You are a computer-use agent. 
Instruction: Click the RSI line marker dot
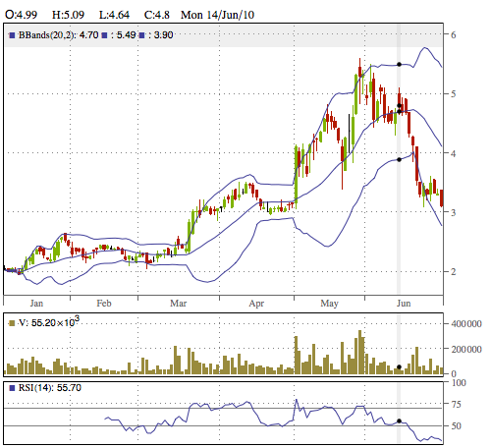[x=399, y=420]
